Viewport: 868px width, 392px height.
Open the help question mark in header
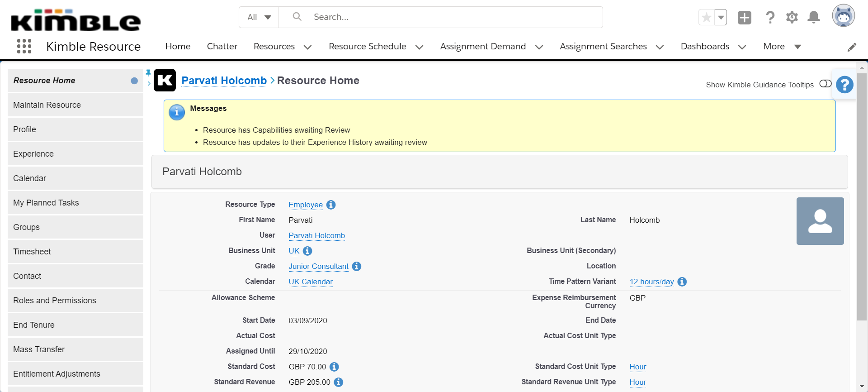click(x=770, y=18)
